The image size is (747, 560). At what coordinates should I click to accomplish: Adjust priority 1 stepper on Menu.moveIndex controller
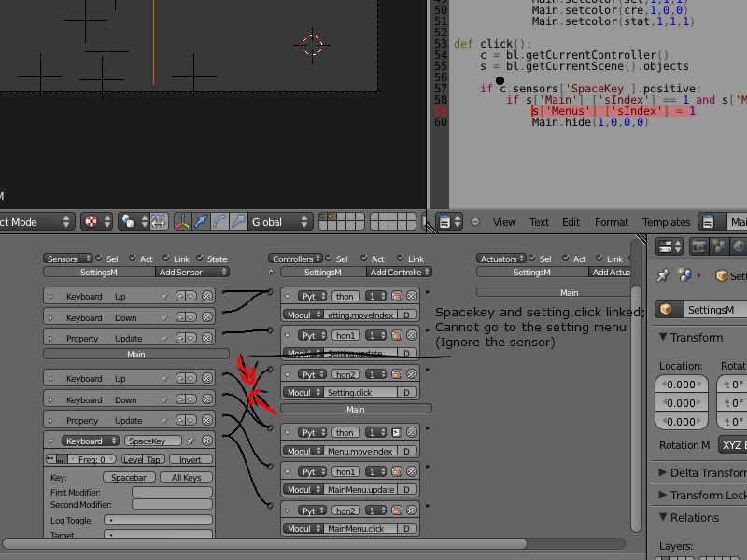[375, 432]
